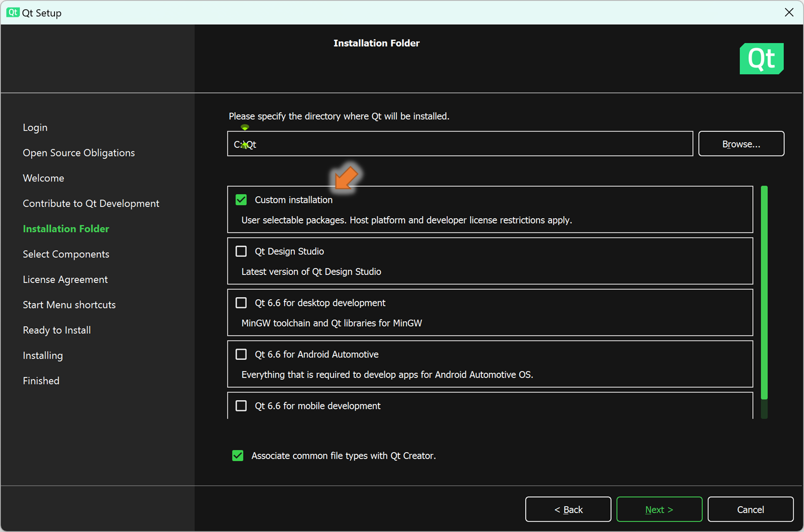Go to the previous page with Back

click(x=568, y=509)
